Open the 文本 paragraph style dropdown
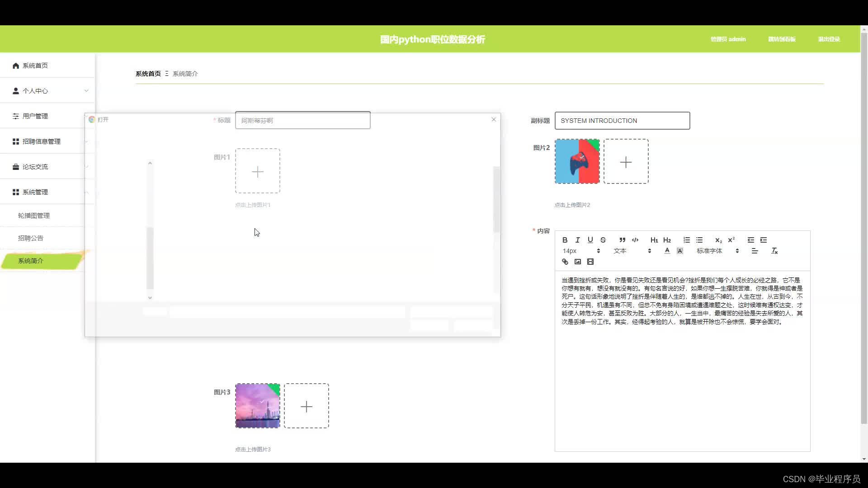This screenshot has height=488, width=868. point(632,251)
